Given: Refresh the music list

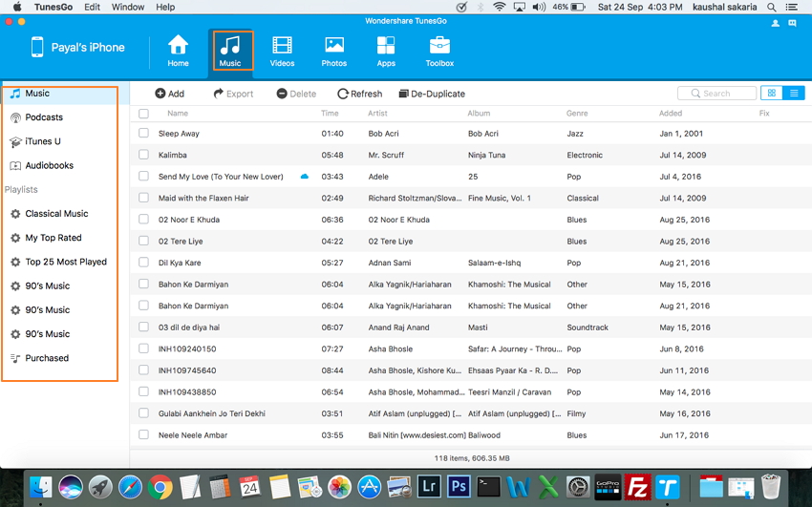Looking at the screenshot, I should tap(359, 94).
